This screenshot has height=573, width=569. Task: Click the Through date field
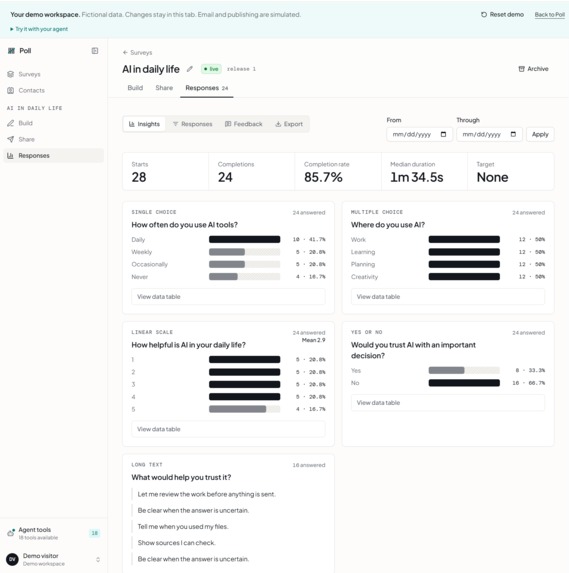(x=489, y=134)
